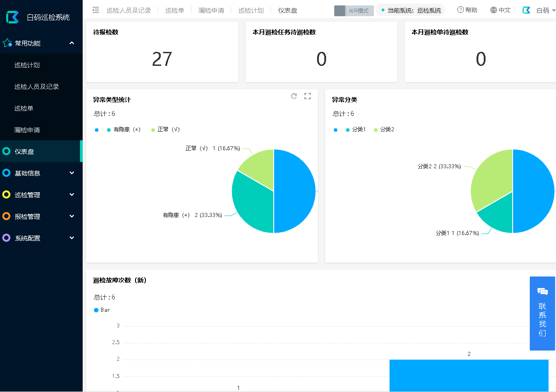Toggle 分类1 legend item in 异常分类
The image size is (556, 392).
pos(355,129)
